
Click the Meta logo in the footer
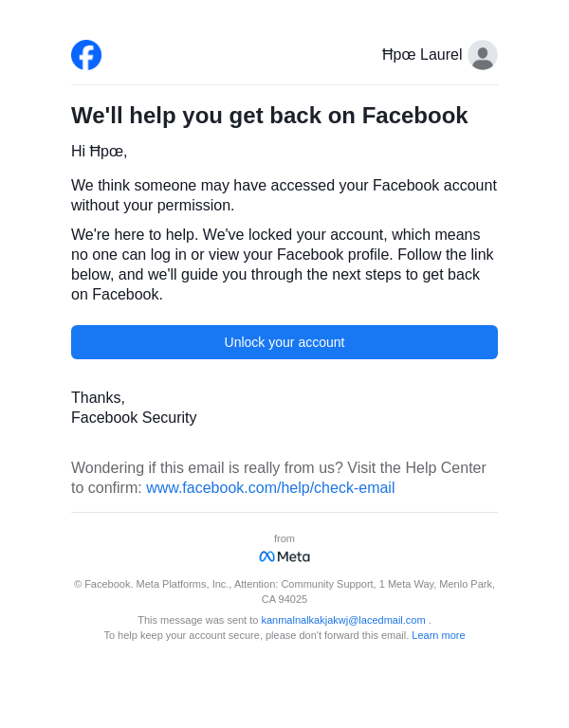(284, 556)
